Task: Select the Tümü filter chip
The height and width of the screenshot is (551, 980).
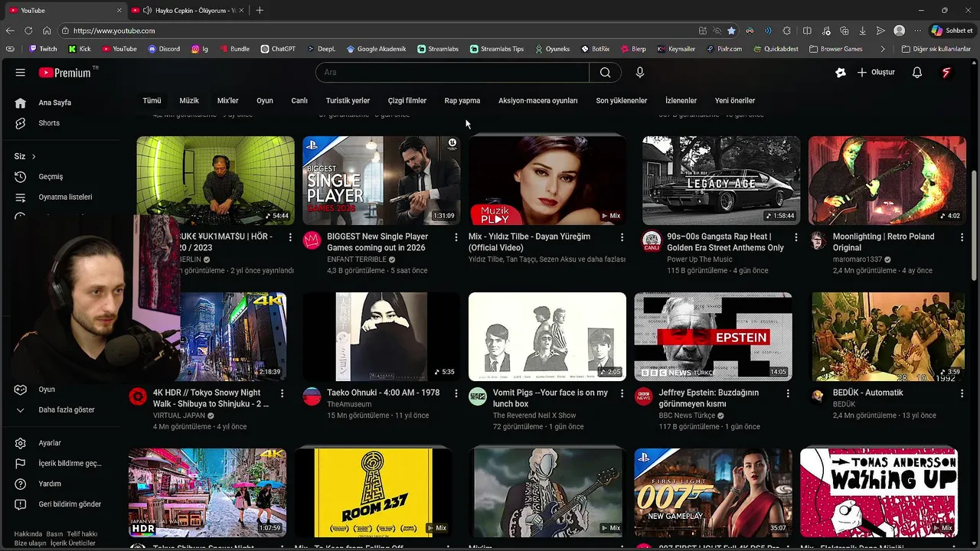Action: (152, 100)
